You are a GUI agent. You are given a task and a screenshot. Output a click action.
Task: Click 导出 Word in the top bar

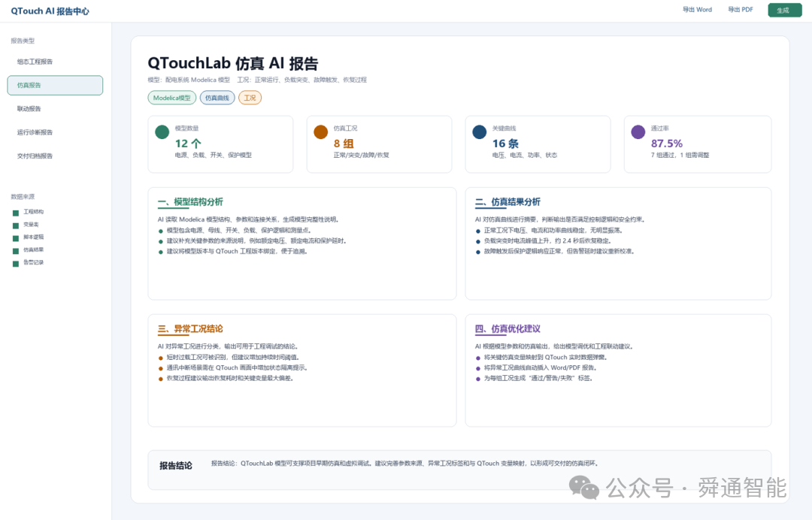click(697, 10)
